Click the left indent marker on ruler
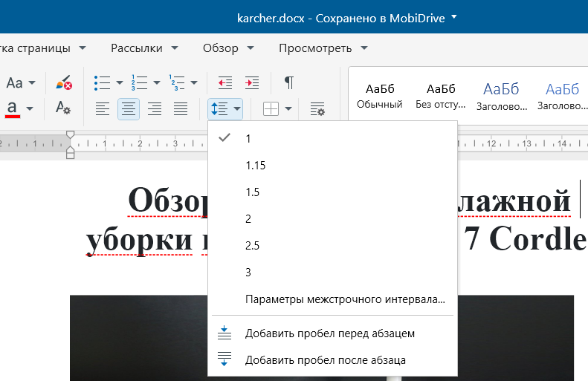The height and width of the screenshot is (381, 588). click(x=70, y=153)
